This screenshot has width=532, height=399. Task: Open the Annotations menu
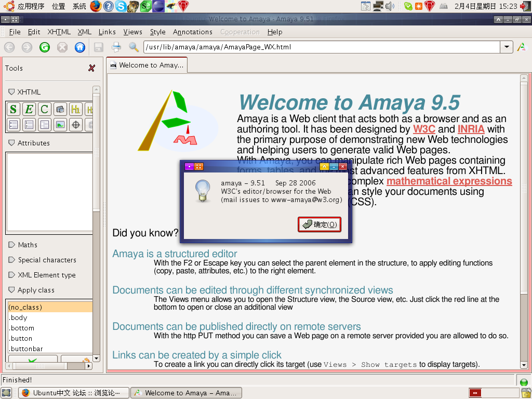coord(193,32)
